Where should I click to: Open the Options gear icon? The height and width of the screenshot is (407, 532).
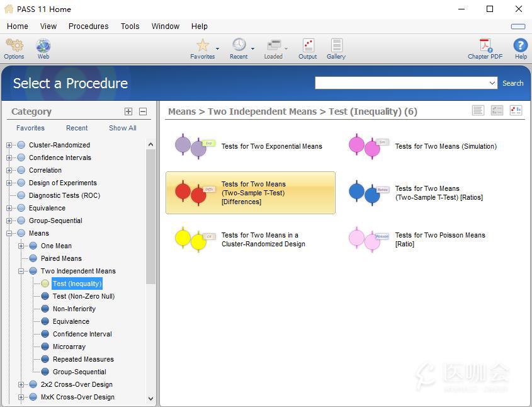(x=14, y=45)
